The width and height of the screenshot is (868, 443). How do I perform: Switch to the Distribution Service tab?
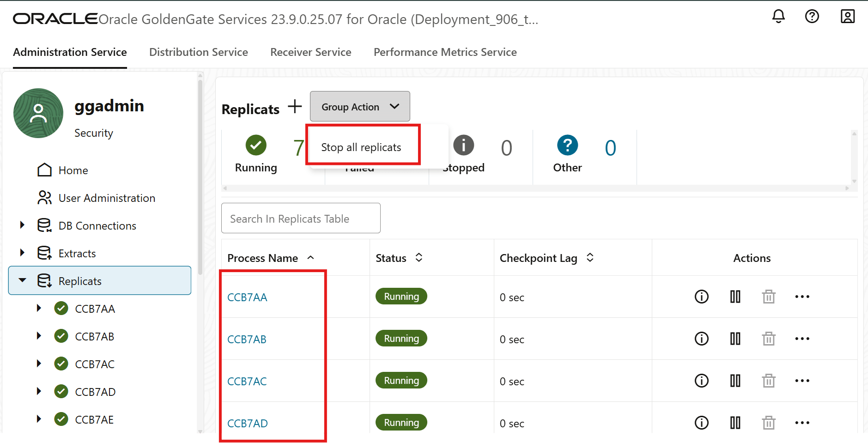199,52
